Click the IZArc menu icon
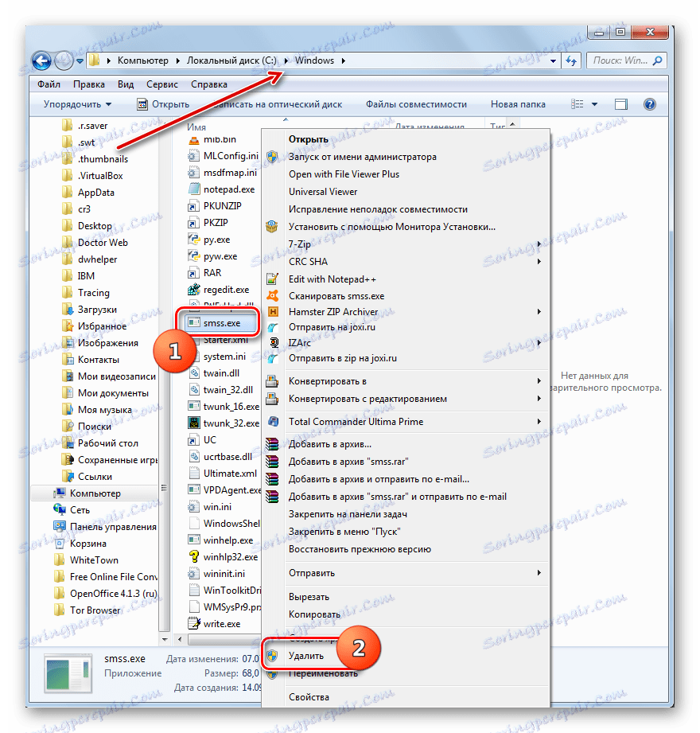Viewport: 700px width, 733px height. [273, 343]
